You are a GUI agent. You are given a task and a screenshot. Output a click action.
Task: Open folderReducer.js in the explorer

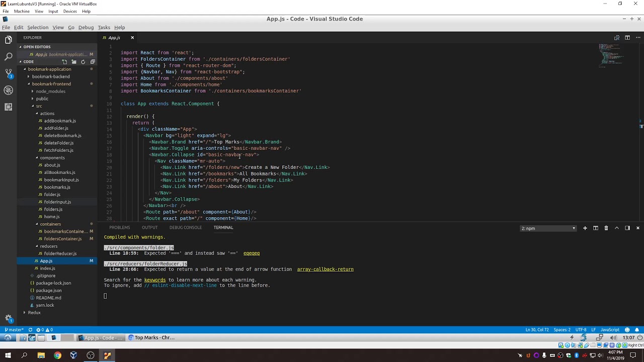[x=60, y=253]
